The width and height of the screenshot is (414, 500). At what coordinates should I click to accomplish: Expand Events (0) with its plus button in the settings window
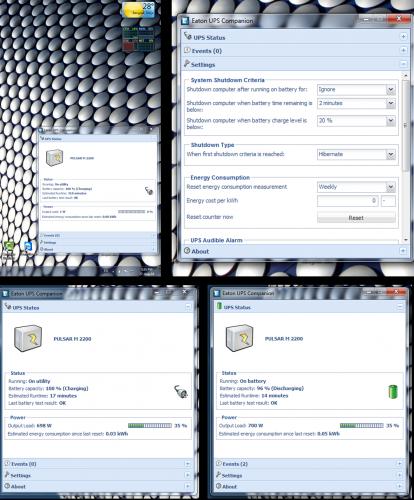point(403,50)
